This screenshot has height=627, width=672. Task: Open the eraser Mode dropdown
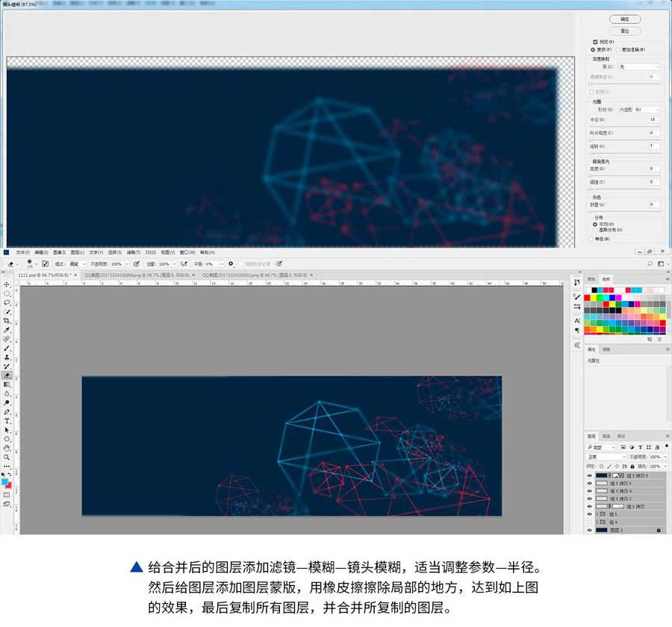coord(76,264)
